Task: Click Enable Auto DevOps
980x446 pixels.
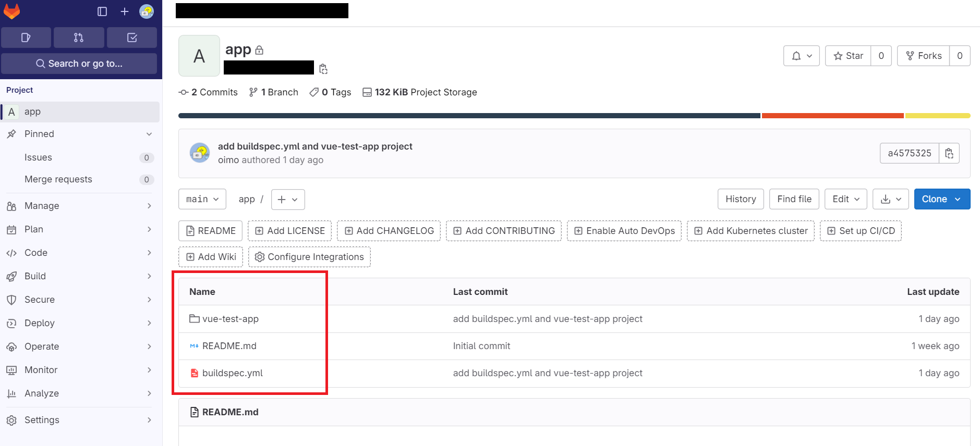Action: point(624,231)
